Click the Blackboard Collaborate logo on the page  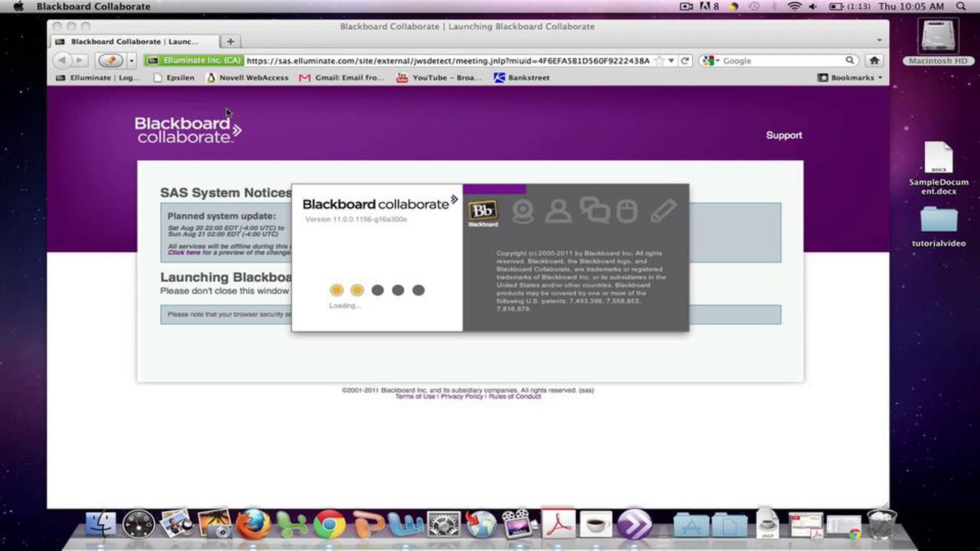coord(188,130)
